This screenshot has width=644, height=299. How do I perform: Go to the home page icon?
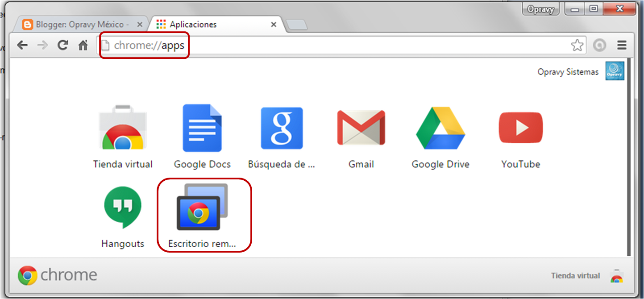83,45
